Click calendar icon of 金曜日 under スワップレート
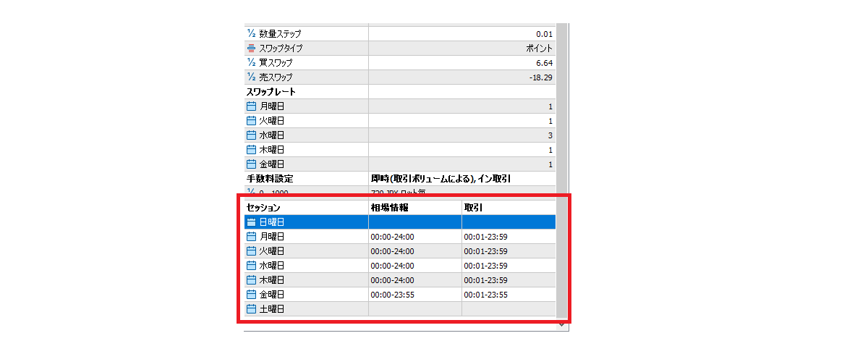The image size is (868, 362). pyautogui.click(x=252, y=164)
